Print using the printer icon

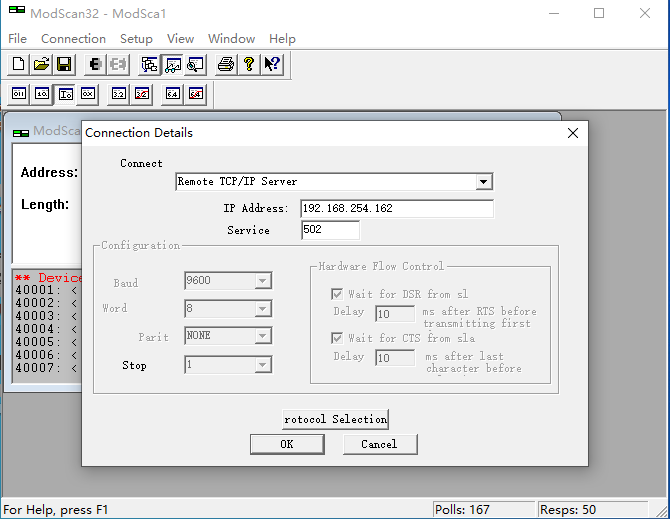(226, 65)
